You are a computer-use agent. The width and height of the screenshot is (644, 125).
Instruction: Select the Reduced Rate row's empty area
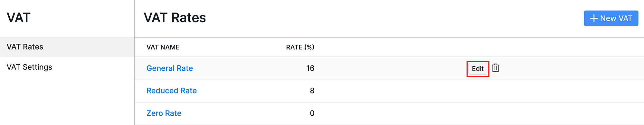[x=467, y=91]
